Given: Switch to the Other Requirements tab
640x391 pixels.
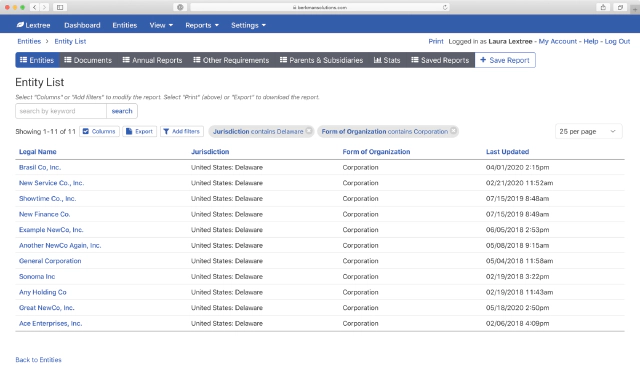Looking at the screenshot, I should pyautogui.click(x=231, y=60).
